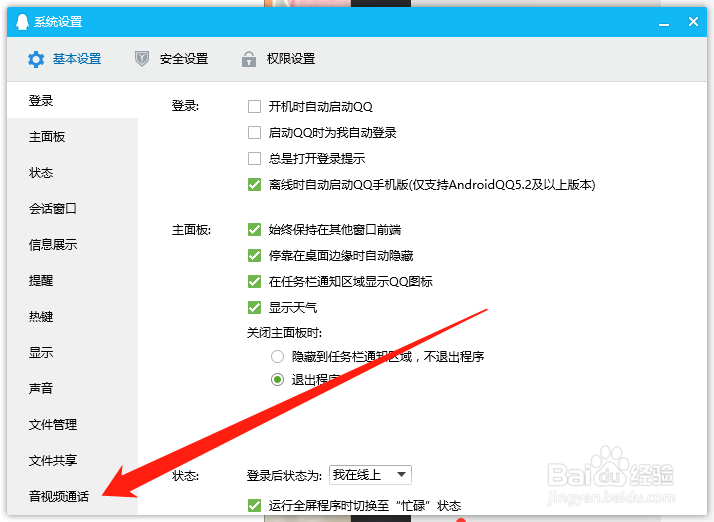Go to 会话窗口 sidebar item
Screen dimensions: 714x522
point(72,209)
